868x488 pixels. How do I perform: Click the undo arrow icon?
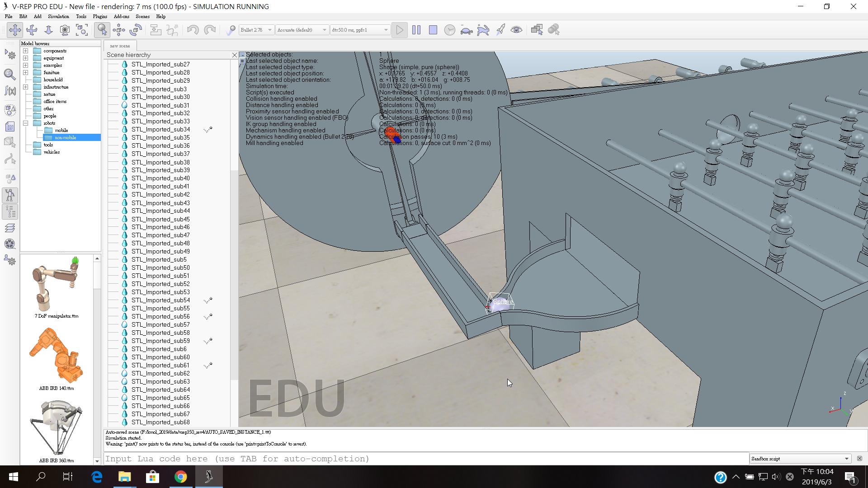pos(193,30)
